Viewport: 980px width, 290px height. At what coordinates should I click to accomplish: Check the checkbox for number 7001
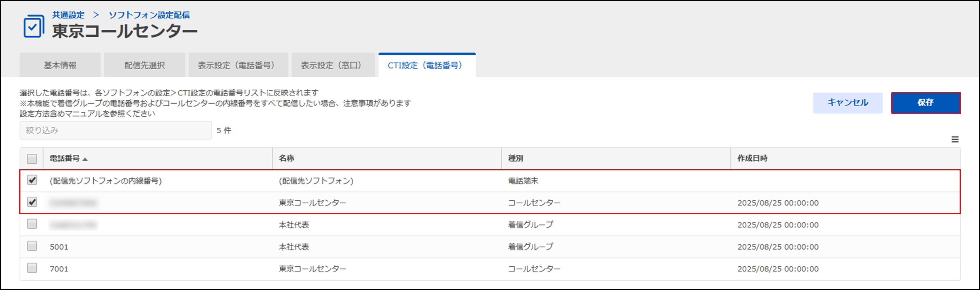click(32, 268)
